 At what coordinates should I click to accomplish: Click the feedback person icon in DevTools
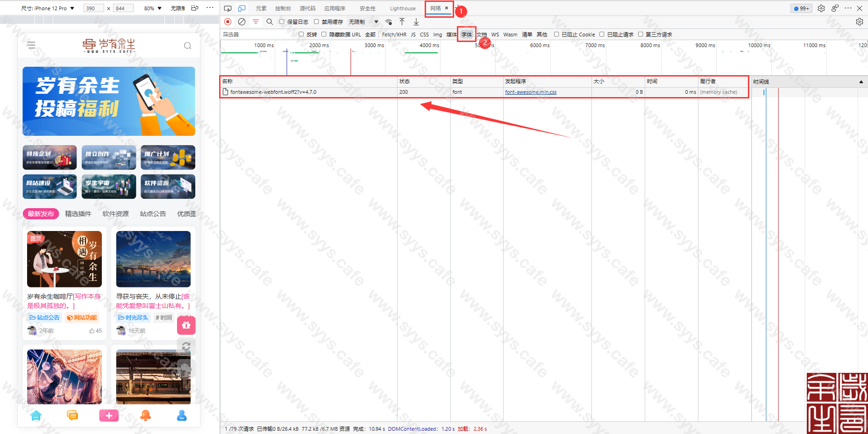(x=835, y=8)
